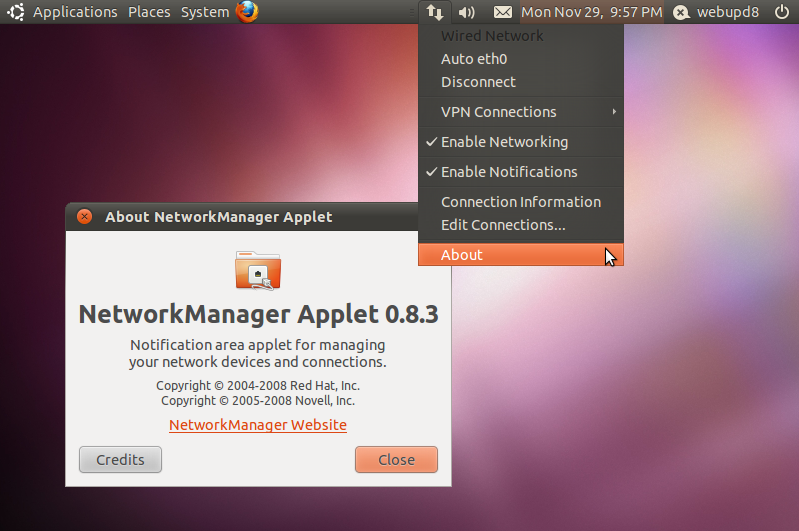
Task: Click the About NetworkManager Applet title bar
Action: point(242,217)
